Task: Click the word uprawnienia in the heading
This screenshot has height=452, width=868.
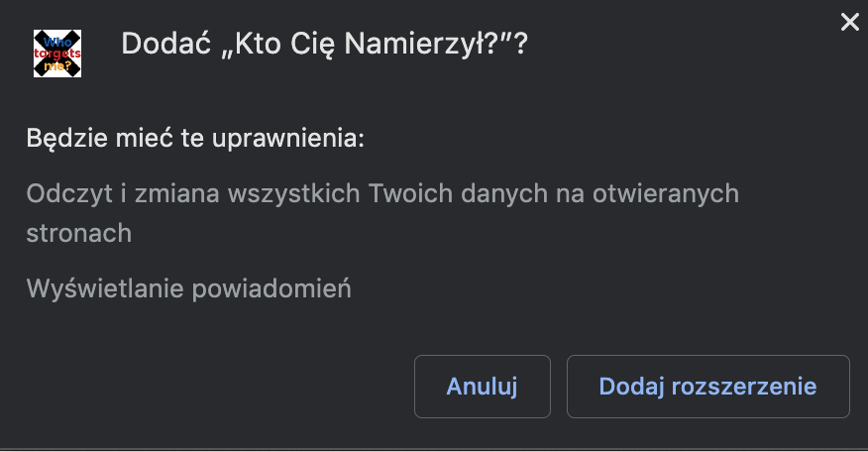Action: (x=288, y=139)
